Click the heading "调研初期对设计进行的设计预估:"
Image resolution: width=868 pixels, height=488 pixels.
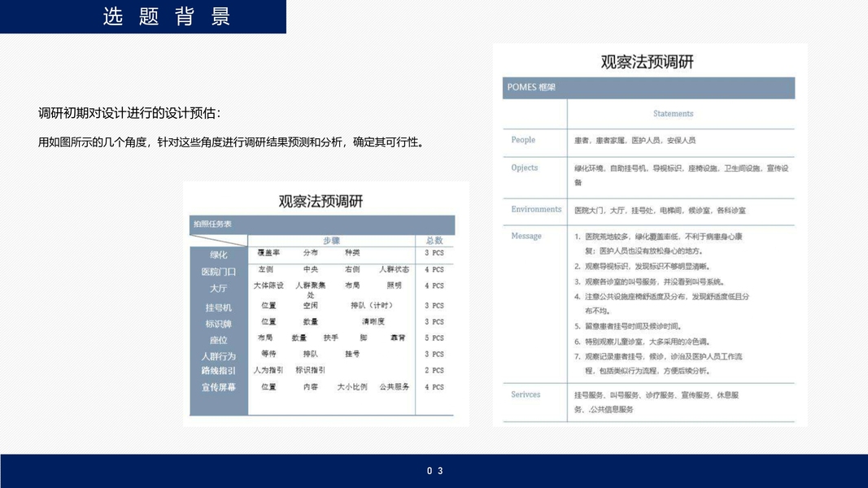point(129,113)
